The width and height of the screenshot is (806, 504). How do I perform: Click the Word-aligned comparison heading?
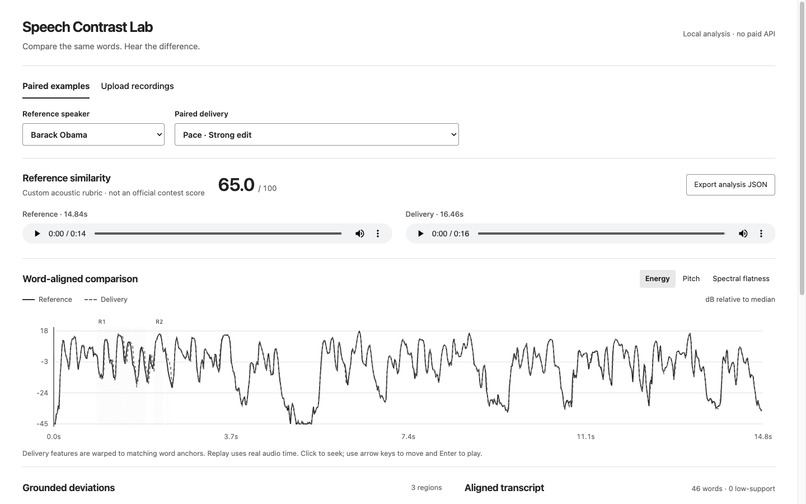click(x=80, y=279)
